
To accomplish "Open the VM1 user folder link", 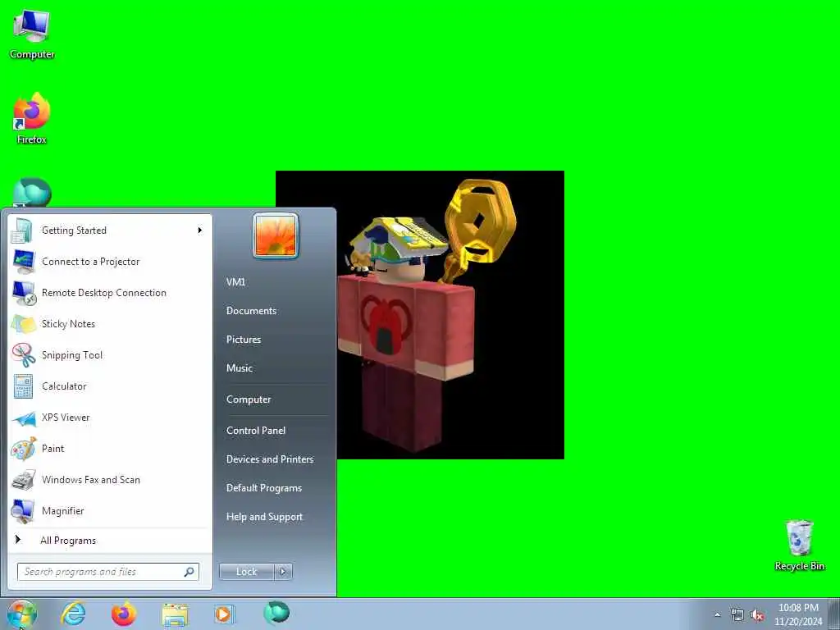I will [235, 282].
